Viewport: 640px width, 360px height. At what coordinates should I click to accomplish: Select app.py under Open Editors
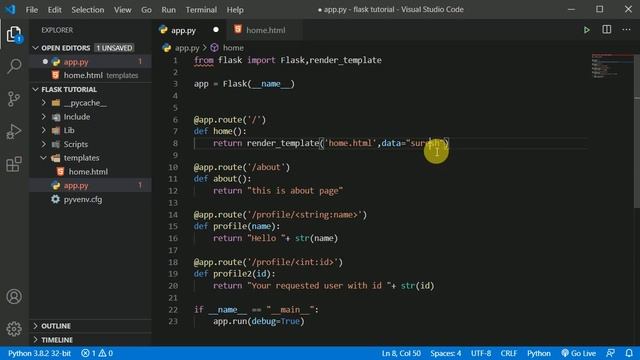click(90, 62)
